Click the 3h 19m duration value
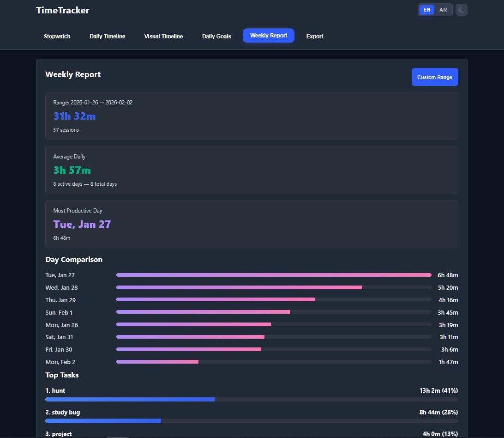This screenshot has width=504, height=438. [449, 325]
